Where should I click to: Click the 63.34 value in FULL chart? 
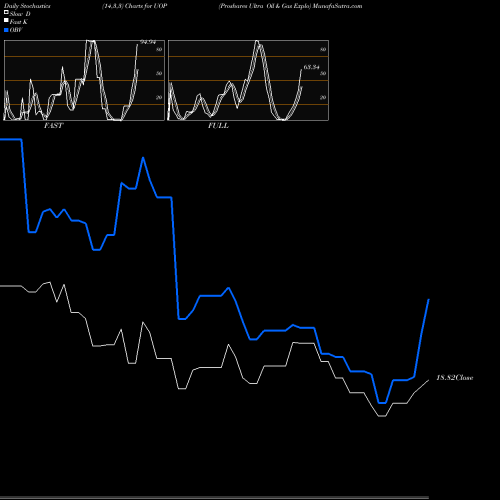pyautogui.click(x=311, y=67)
